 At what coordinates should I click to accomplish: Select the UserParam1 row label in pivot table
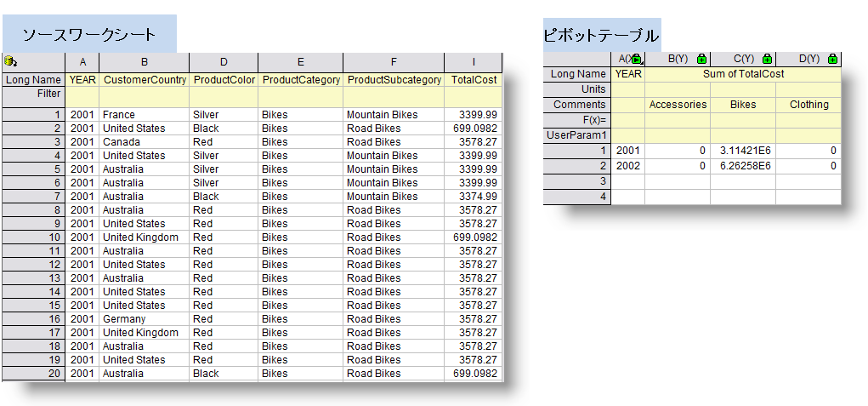point(577,135)
